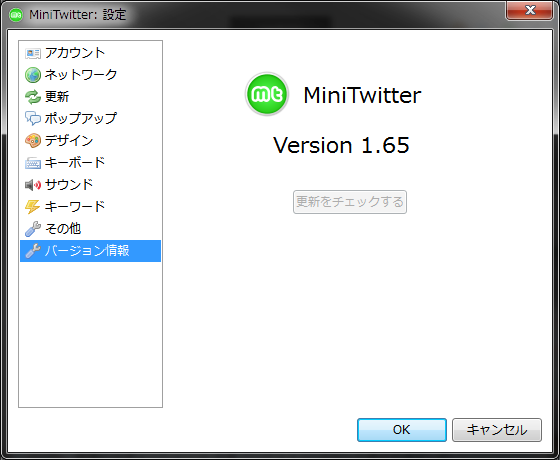Click the アカウント ID card icon
560x460 pixels.
pos(32,53)
